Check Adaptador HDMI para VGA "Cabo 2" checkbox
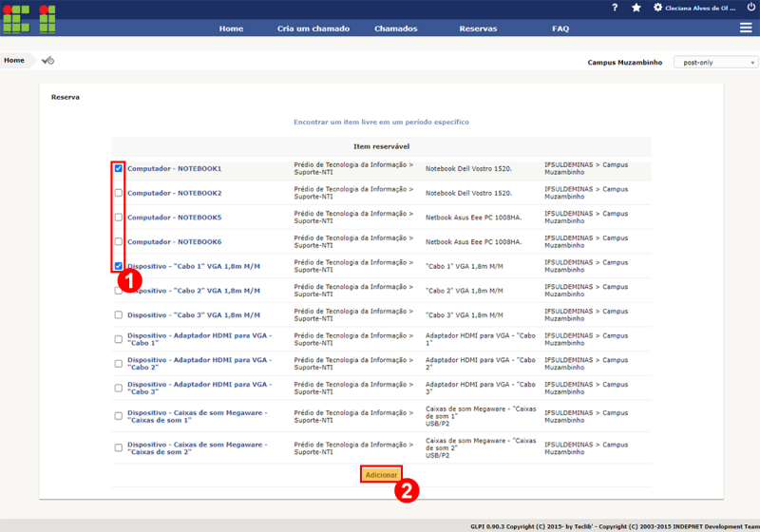 point(118,364)
